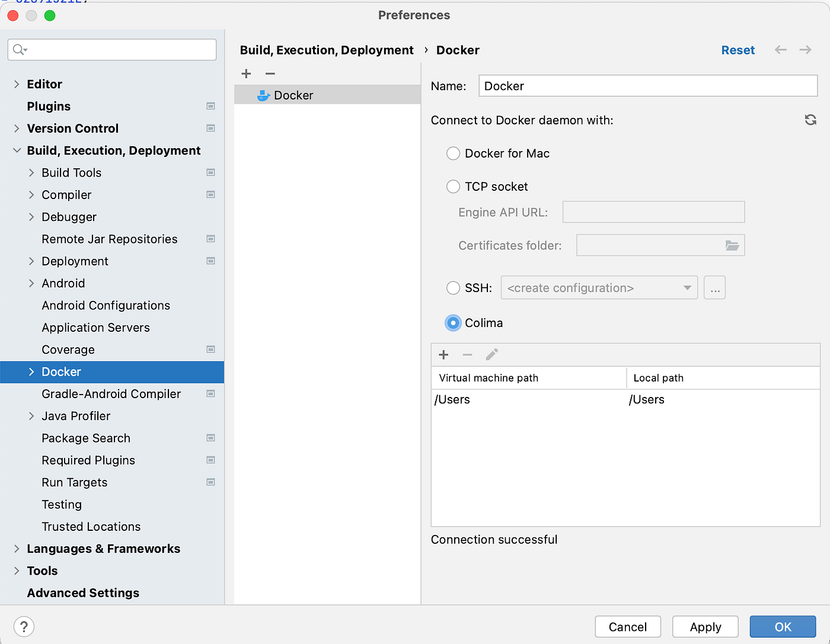The image size is (830, 644).
Task: Add a new Docker configuration with plus icon
Action: click(247, 73)
